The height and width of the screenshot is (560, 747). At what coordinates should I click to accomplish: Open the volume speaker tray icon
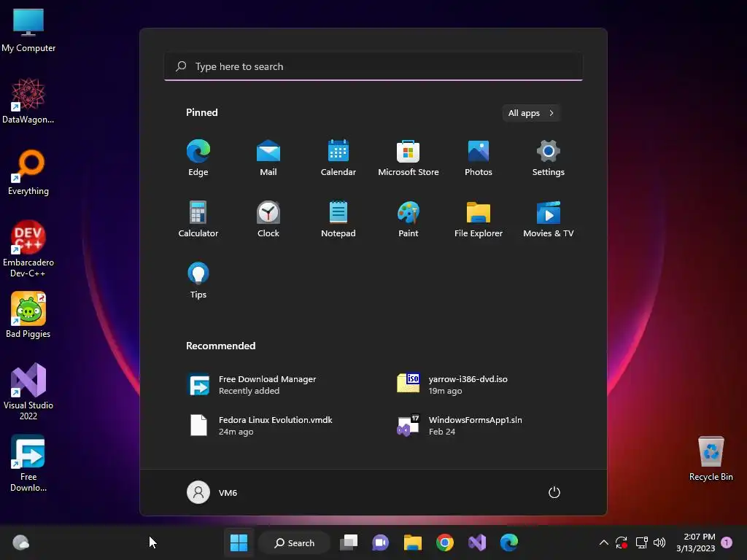pos(659,542)
